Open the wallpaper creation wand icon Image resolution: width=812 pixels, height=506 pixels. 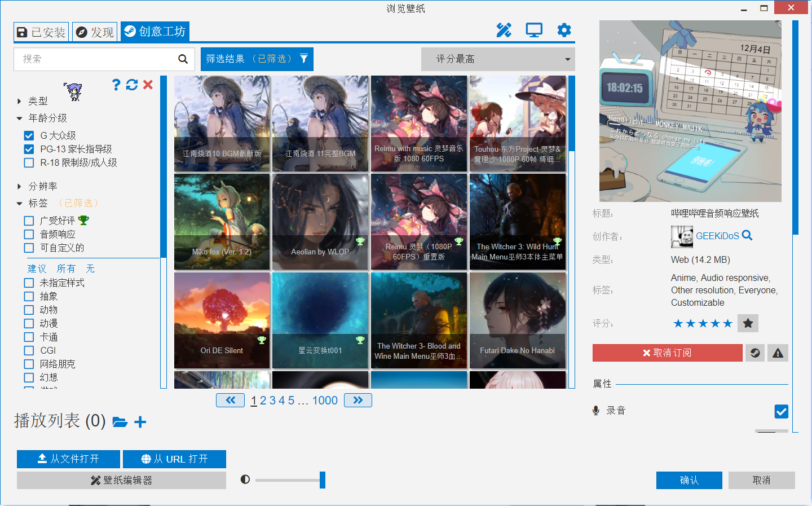tap(504, 30)
